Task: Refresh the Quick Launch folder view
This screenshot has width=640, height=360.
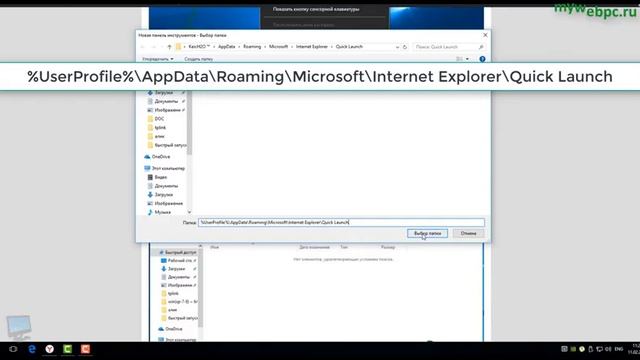Action: [405, 47]
